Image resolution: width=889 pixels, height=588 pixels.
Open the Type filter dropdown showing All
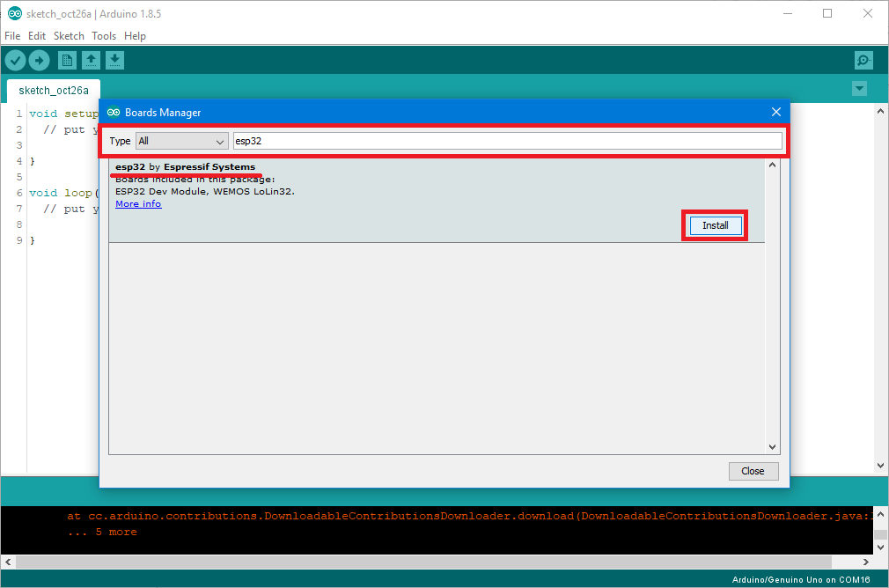[x=181, y=141]
